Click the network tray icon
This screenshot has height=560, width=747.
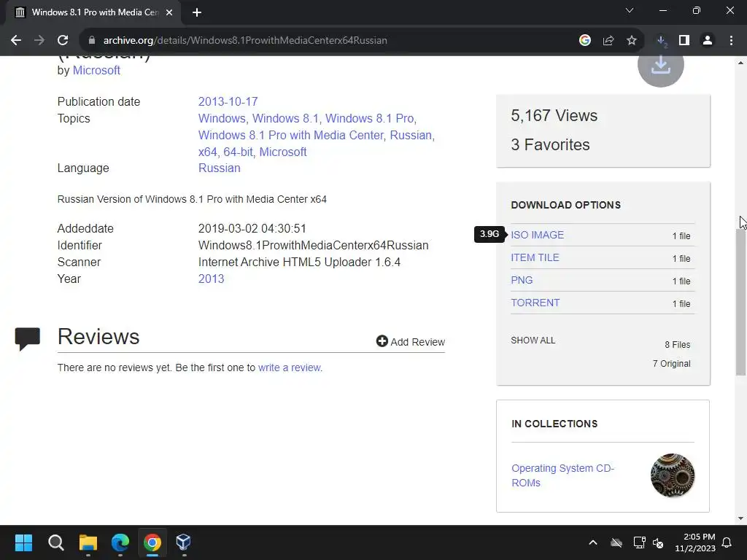click(639, 542)
